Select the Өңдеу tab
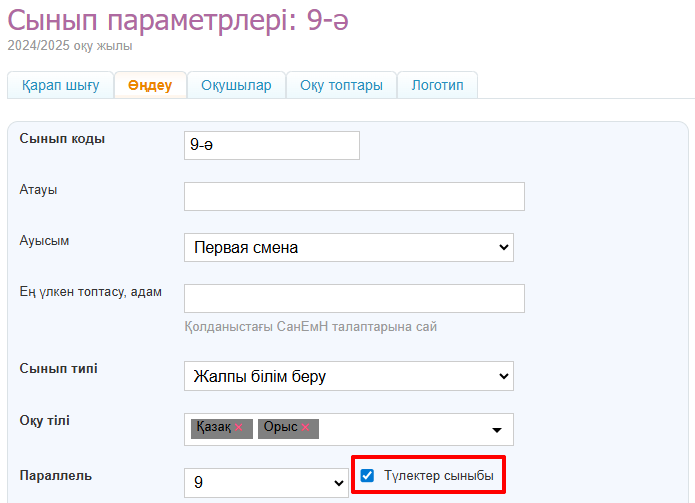Screen dimensions: 695x503 tap(149, 85)
